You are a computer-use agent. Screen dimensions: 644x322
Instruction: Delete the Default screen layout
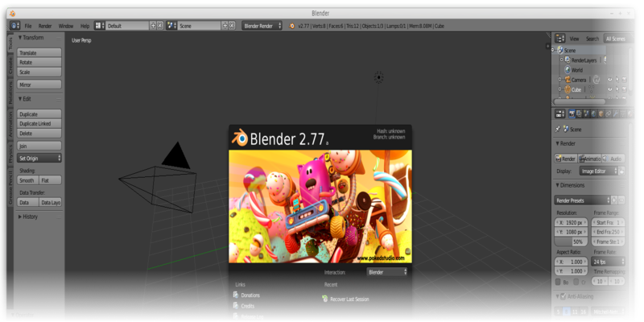[x=160, y=26]
